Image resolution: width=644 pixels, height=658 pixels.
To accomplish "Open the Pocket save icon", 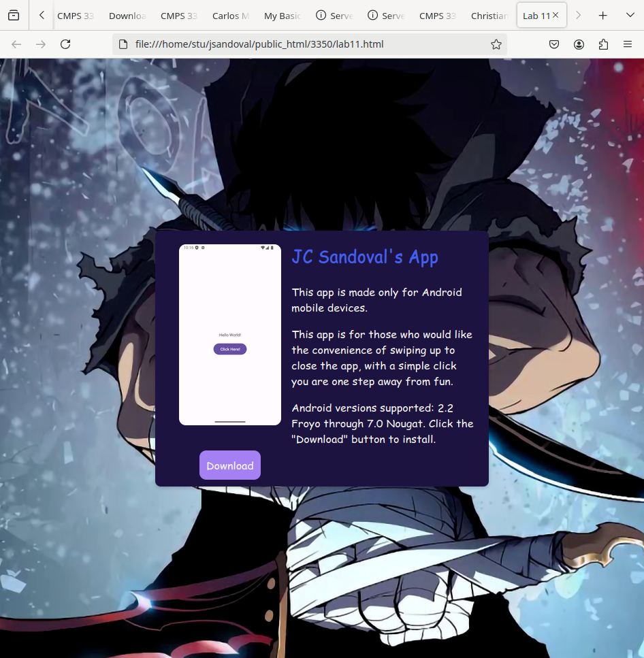I will pyautogui.click(x=554, y=44).
